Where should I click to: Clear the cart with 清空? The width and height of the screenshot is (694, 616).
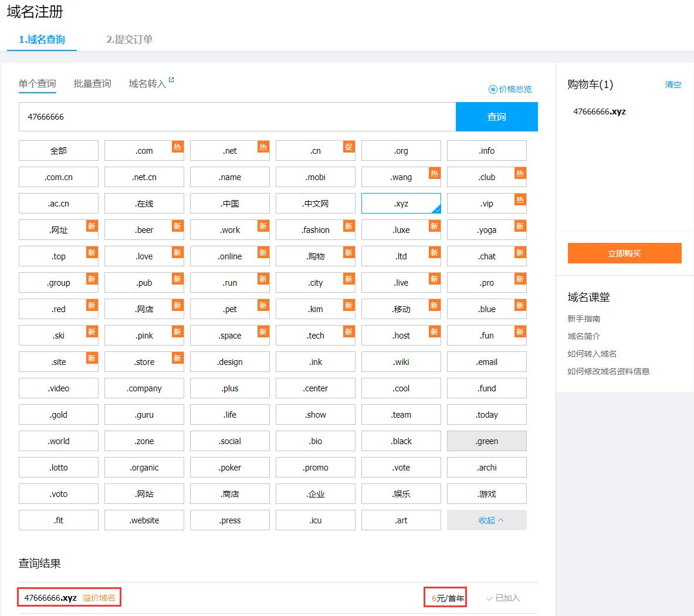pos(673,84)
